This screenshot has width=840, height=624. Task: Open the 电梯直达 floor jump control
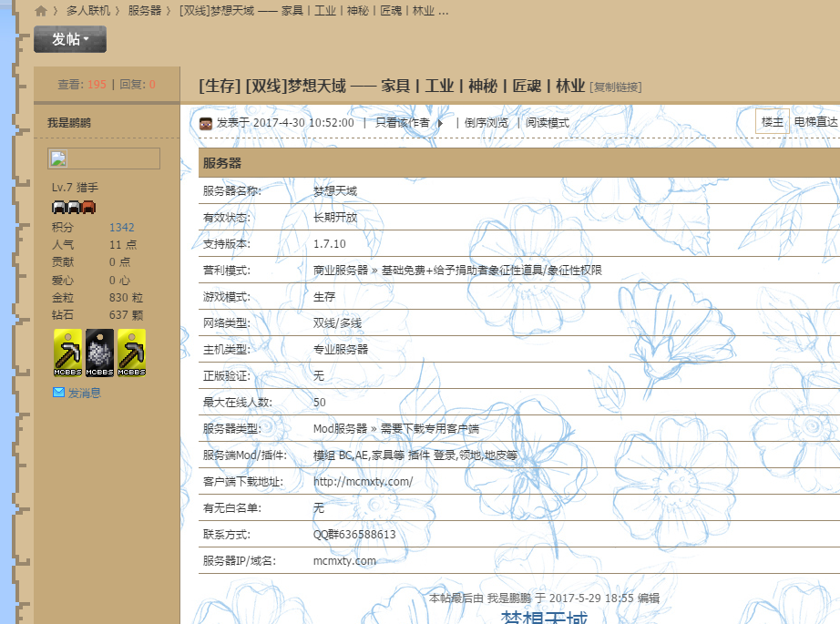(815, 122)
